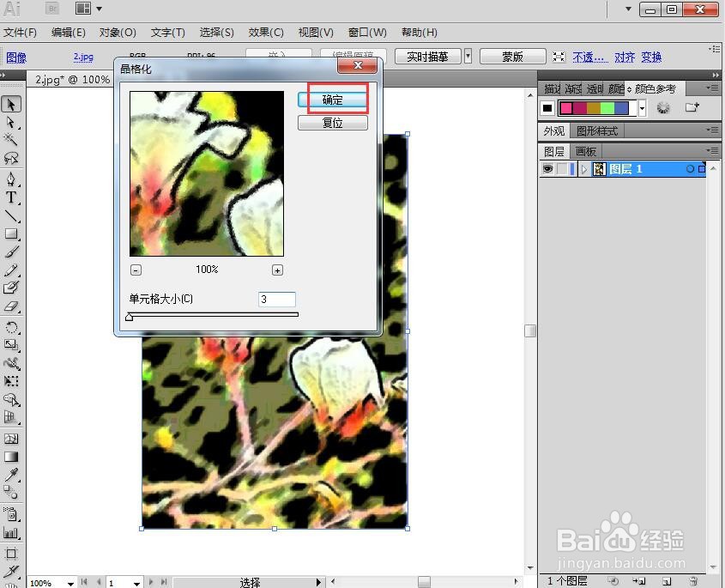Click the 实时描摹 button
The height and width of the screenshot is (588, 725).
[x=427, y=57]
